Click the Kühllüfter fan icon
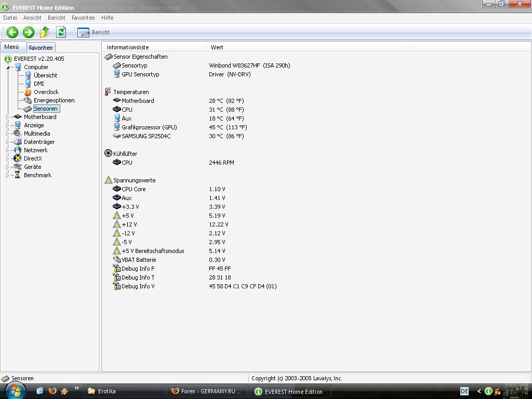 [x=108, y=153]
